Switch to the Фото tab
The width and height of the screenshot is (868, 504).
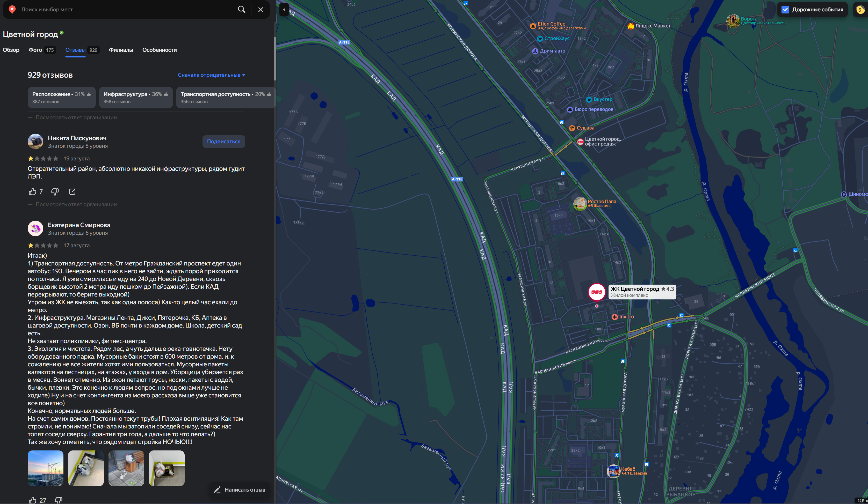[35, 50]
